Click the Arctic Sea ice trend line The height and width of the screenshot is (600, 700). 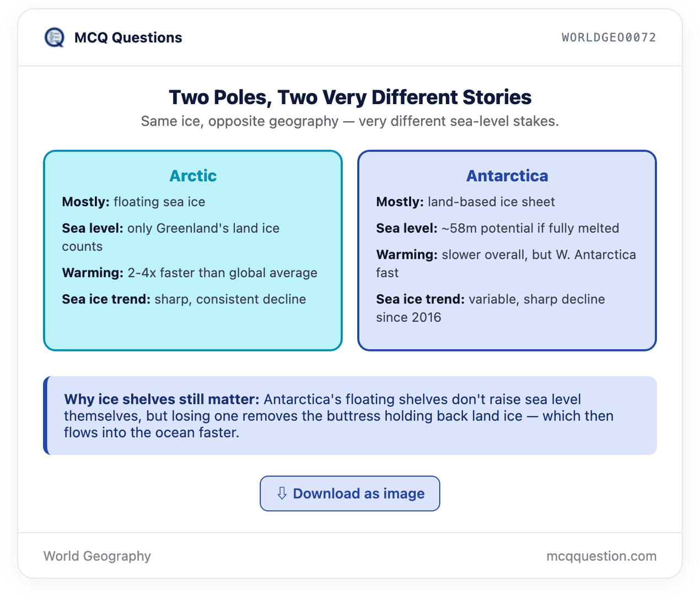coord(184,299)
